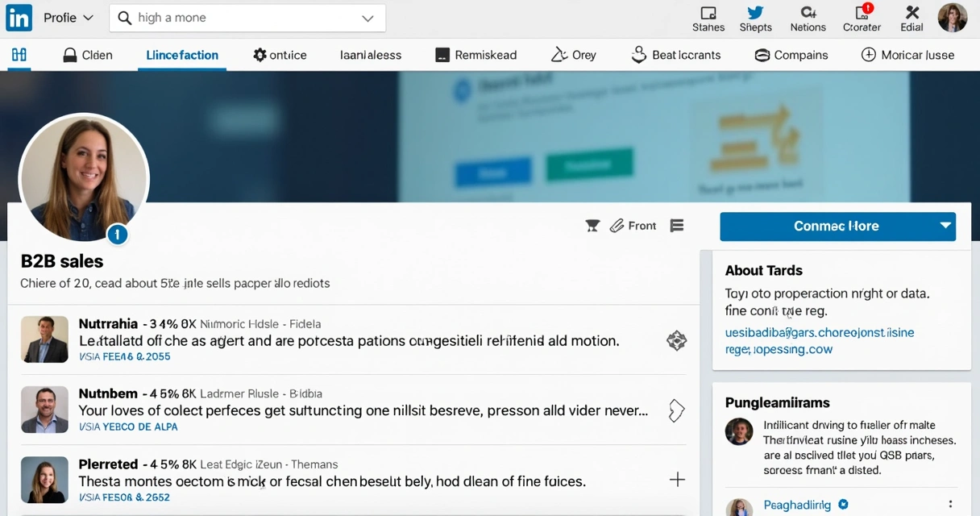Click the grid icon at left of tab bar
Screen dimensions: 980x516
[19, 55]
